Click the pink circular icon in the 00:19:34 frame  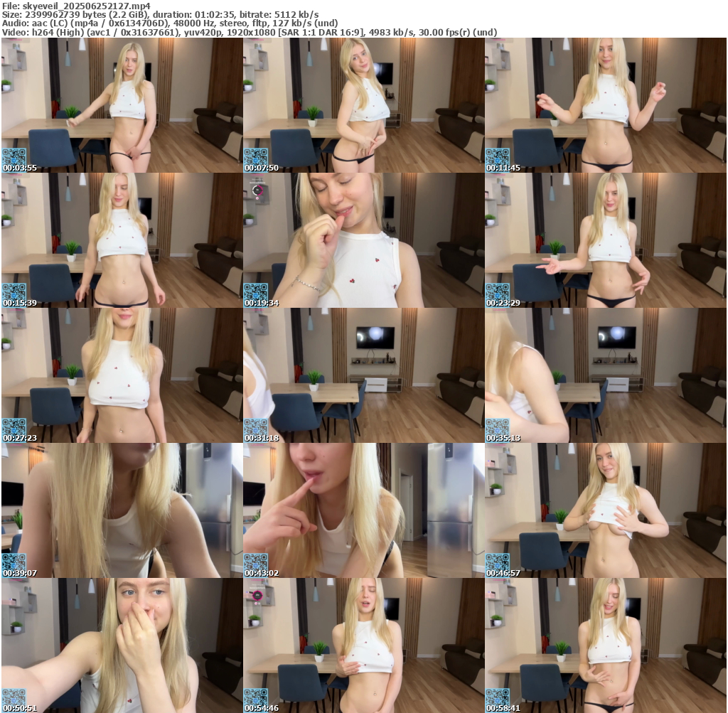pos(257,190)
